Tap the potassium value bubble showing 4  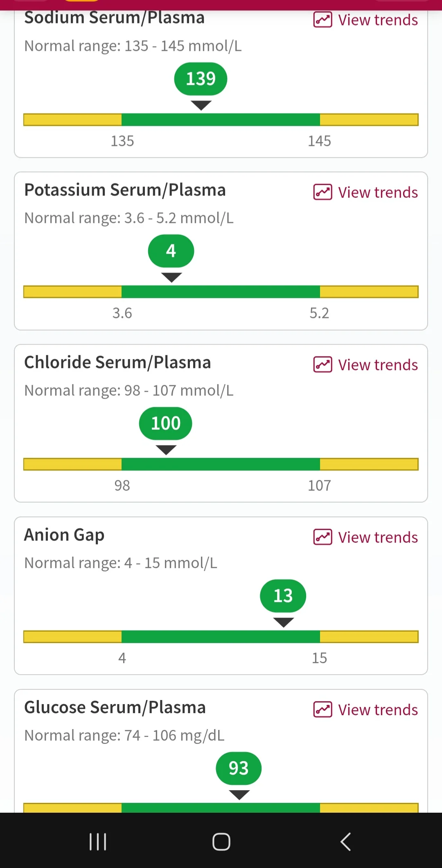pos(171,251)
